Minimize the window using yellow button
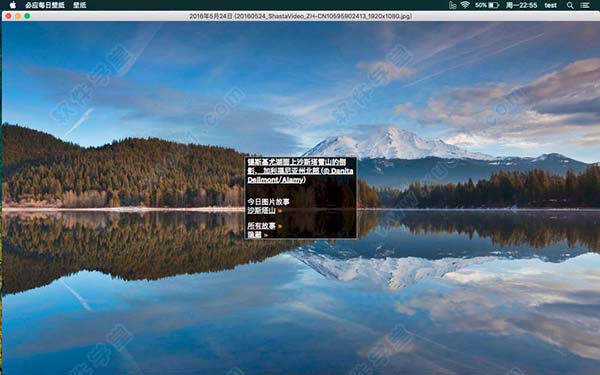This screenshot has height=375, width=600. [18, 16]
